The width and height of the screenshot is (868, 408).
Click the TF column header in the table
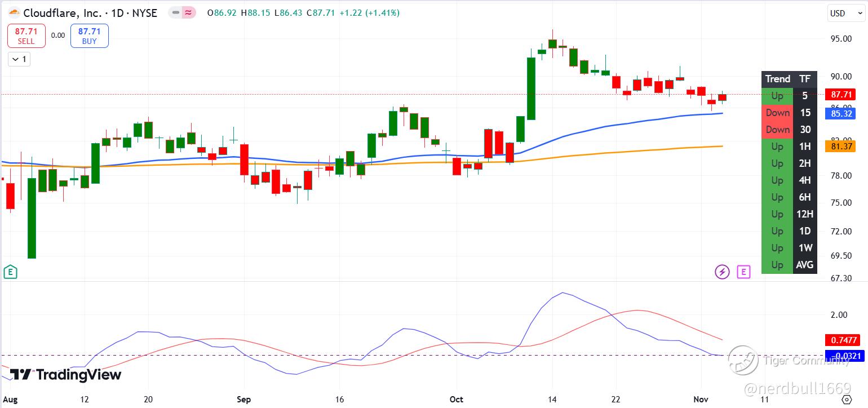pyautogui.click(x=805, y=79)
